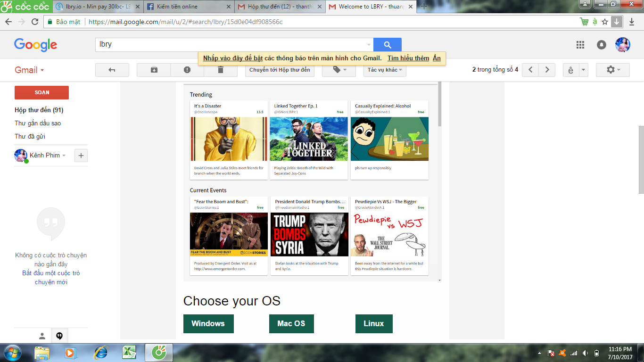Viewport: 644px width, 362px height.
Task: Click Nhấp vào đây để bật link
Action: click(x=233, y=58)
